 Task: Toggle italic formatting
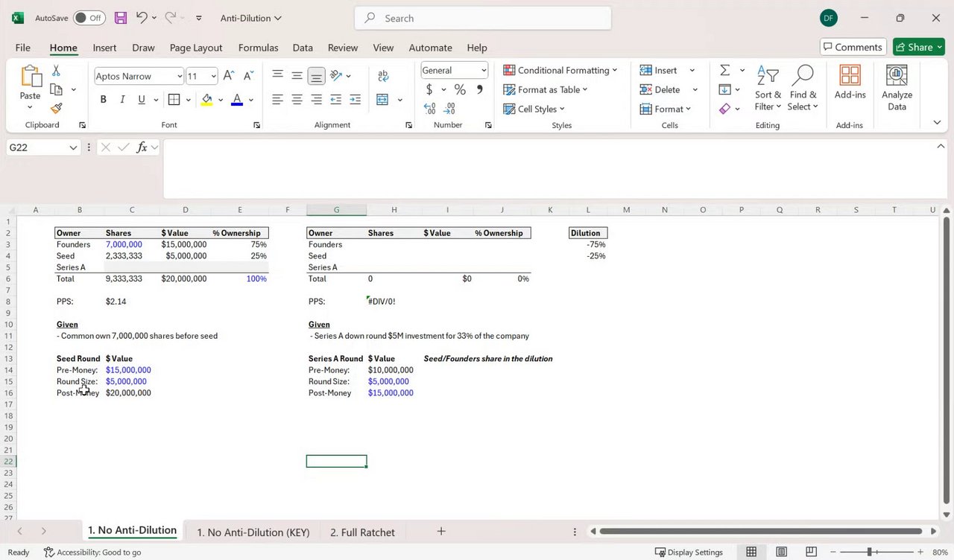122,100
